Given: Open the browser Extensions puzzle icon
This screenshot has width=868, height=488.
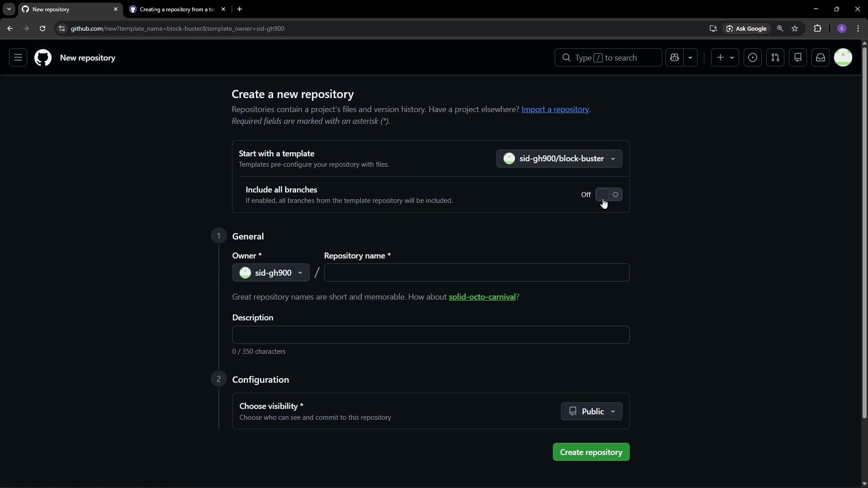Looking at the screenshot, I should (x=817, y=28).
